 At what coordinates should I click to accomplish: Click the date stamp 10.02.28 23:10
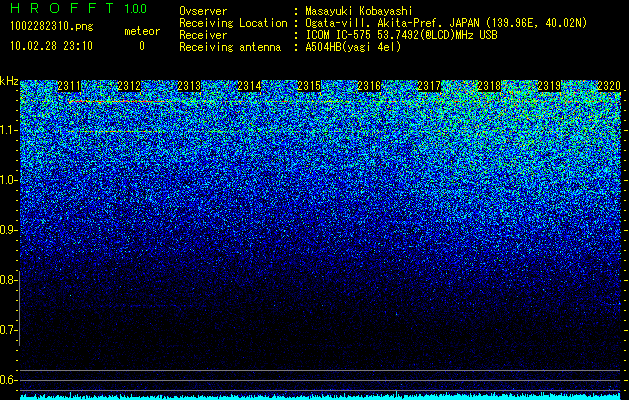tap(51, 46)
